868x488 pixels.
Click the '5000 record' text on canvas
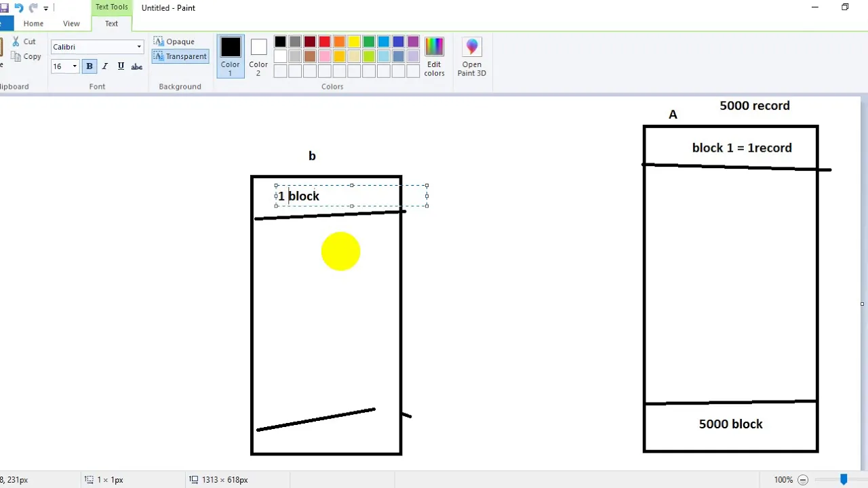[755, 106]
